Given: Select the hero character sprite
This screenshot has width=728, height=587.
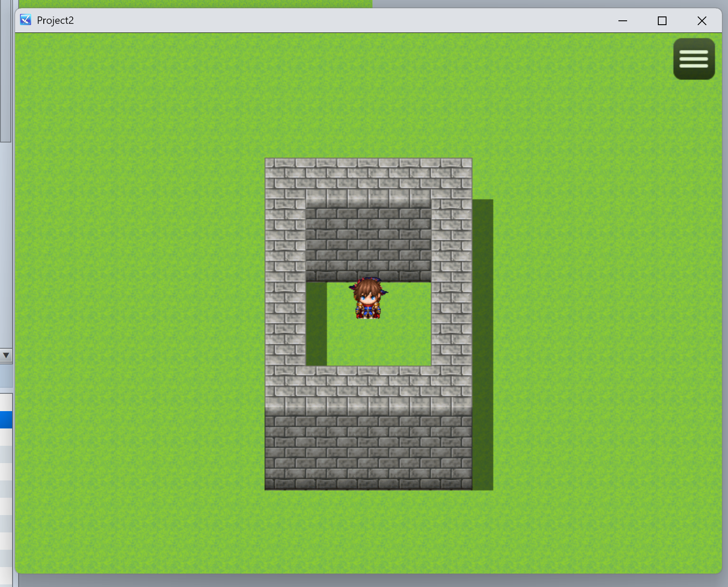Looking at the screenshot, I should coord(368,298).
